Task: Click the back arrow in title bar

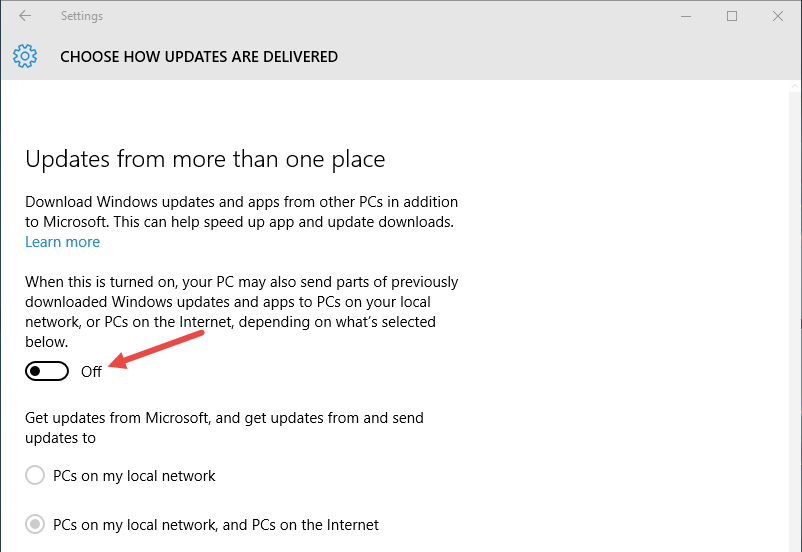Action: click(x=25, y=16)
